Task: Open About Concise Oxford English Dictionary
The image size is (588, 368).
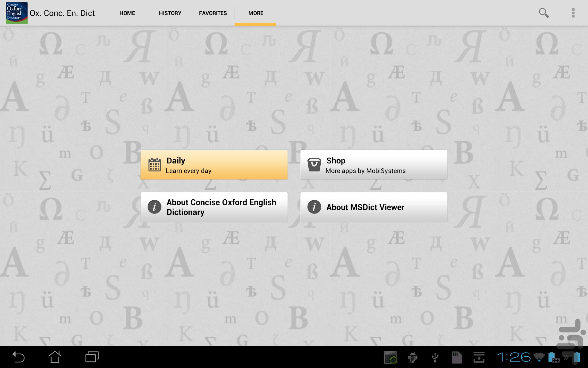Action: point(214,207)
